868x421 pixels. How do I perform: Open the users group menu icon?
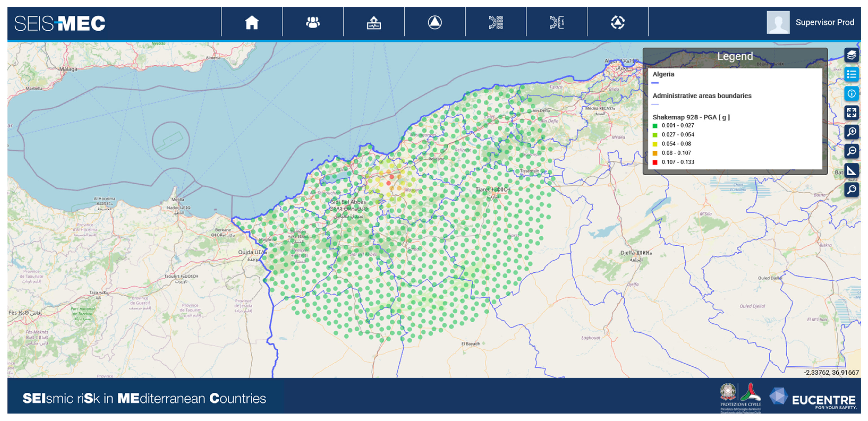point(313,23)
